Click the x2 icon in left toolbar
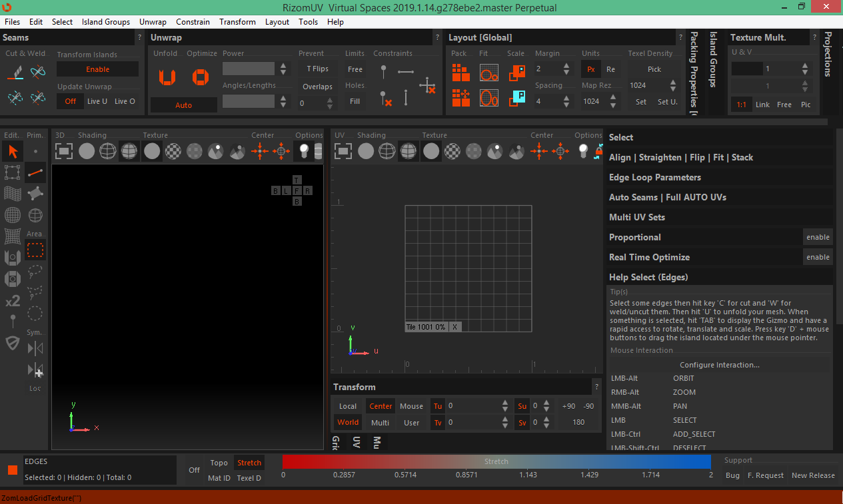This screenshot has height=504, width=843. 13,302
